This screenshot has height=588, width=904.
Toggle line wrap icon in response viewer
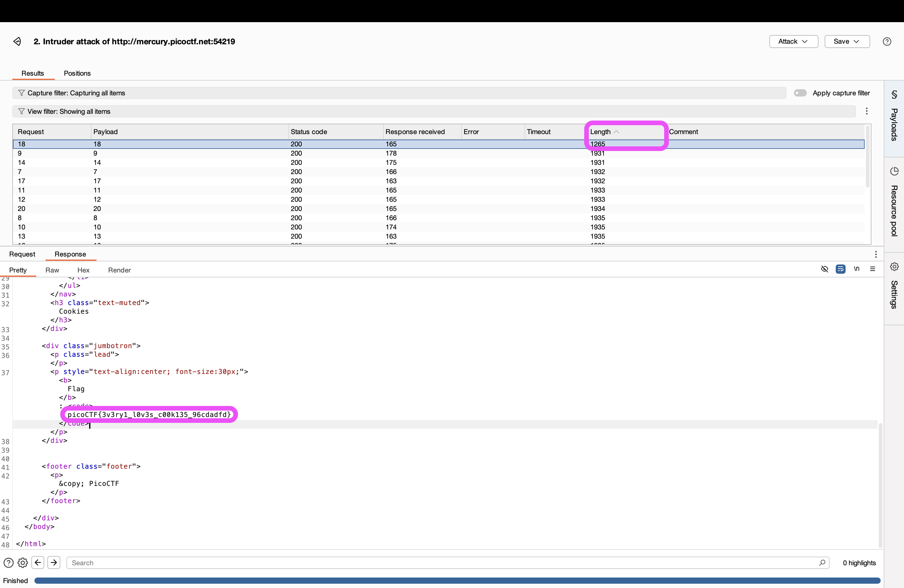tap(841, 269)
